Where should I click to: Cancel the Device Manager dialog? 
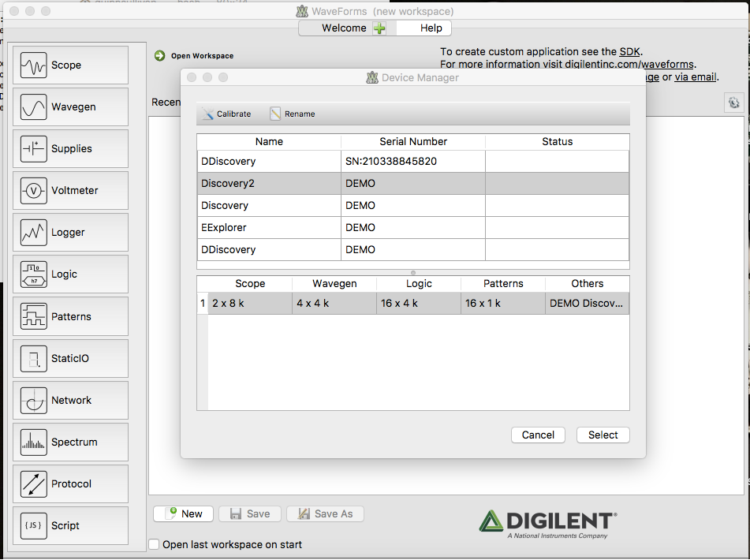538,435
